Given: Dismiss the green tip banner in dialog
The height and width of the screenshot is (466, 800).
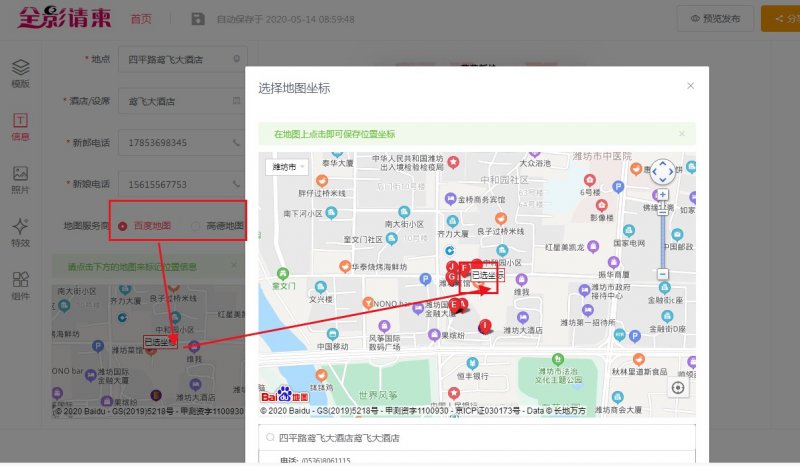Looking at the screenshot, I should [682, 134].
